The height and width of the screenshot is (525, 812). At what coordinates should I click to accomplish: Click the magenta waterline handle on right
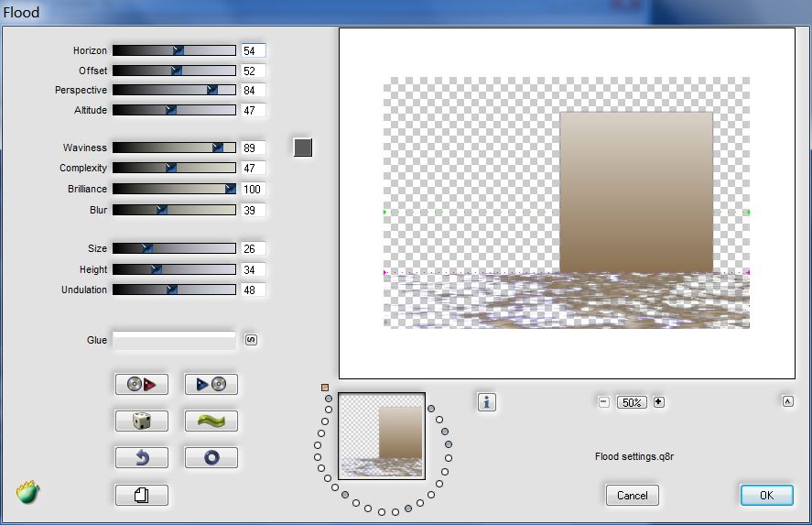[748, 272]
